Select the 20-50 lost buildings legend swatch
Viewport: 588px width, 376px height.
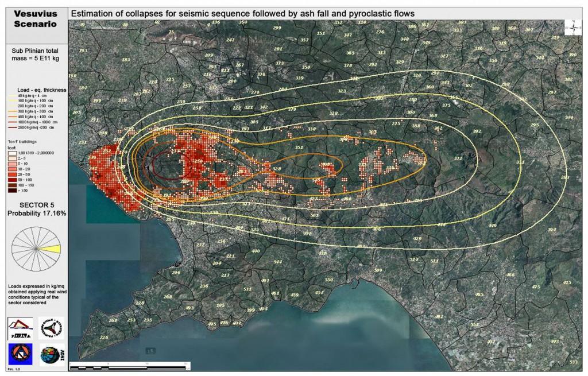(11, 175)
